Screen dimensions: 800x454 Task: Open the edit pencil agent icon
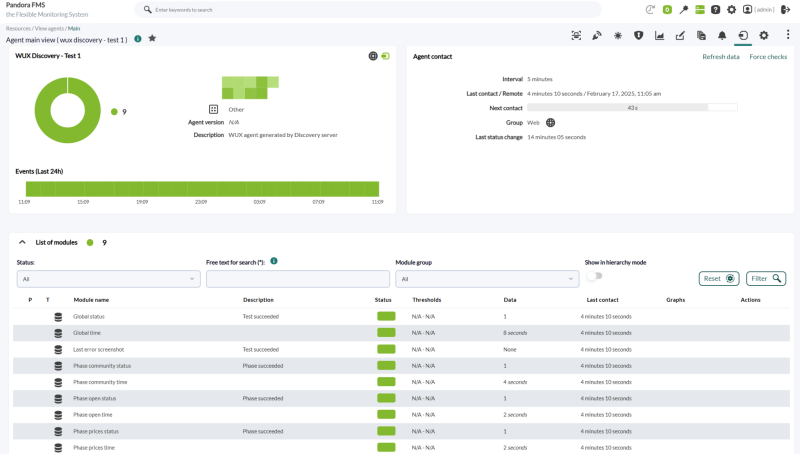point(680,35)
